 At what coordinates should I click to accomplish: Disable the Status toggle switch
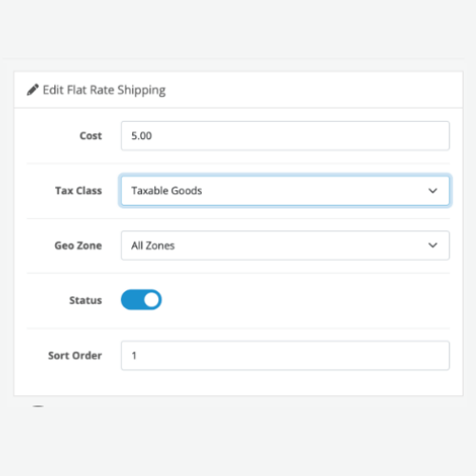(x=141, y=300)
